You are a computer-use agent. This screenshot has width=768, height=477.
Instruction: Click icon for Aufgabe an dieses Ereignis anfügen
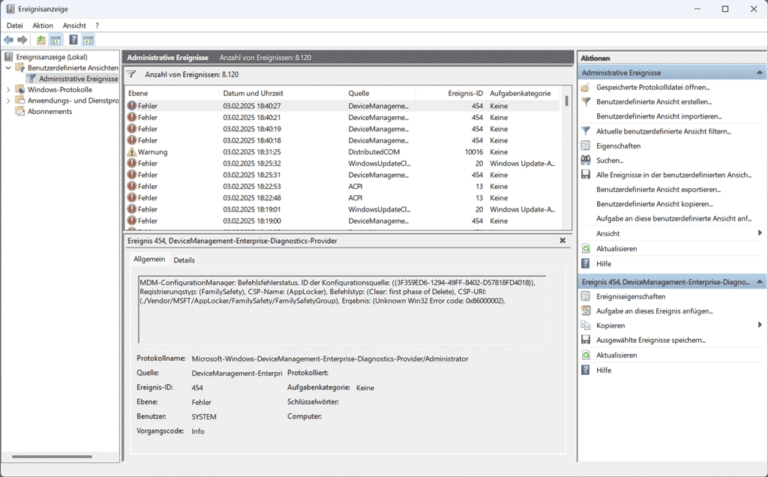pyautogui.click(x=585, y=311)
